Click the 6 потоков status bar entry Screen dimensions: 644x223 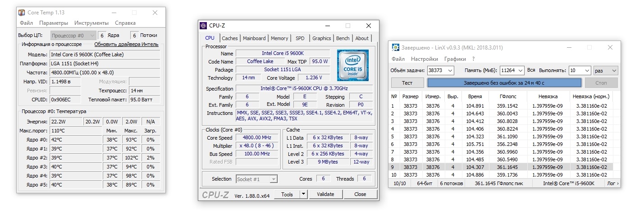(x=451, y=183)
